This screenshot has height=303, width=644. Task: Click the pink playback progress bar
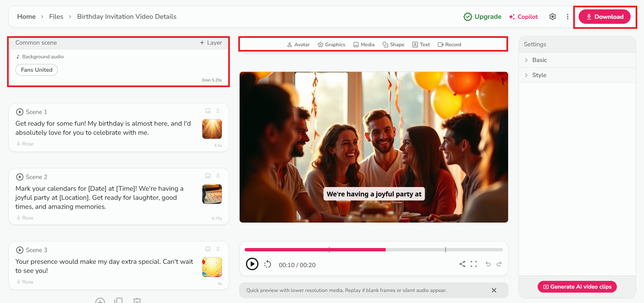point(315,250)
